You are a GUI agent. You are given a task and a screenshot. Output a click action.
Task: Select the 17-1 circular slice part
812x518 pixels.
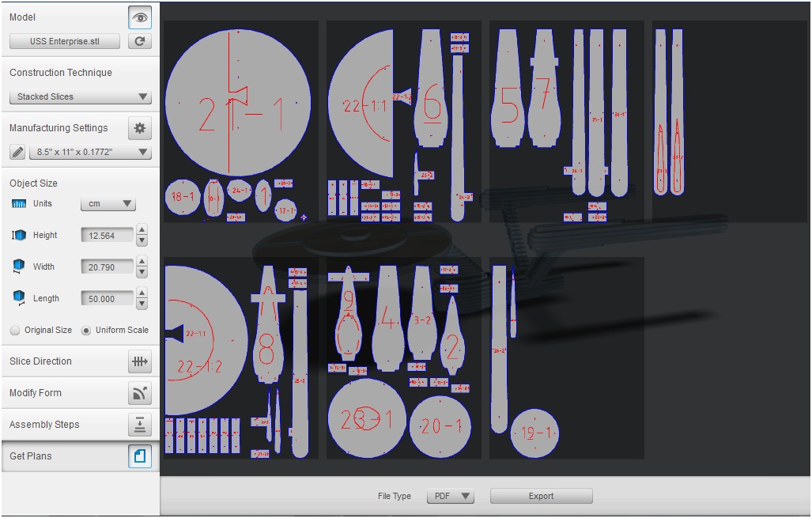pos(286,210)
